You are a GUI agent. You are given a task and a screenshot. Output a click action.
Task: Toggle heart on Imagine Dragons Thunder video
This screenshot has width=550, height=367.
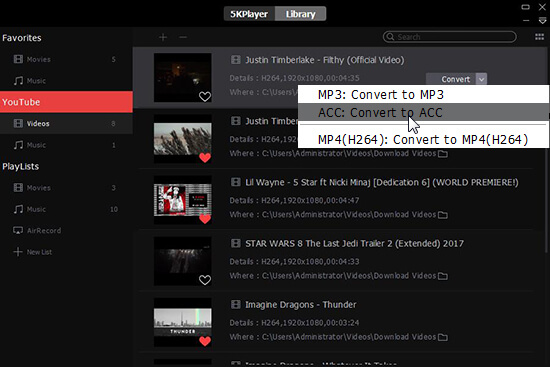205,341
